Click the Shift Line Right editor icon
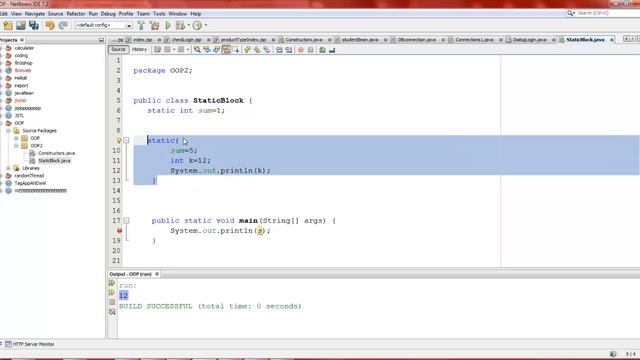Viewport: 640px width, 360px height. point(289,50)
